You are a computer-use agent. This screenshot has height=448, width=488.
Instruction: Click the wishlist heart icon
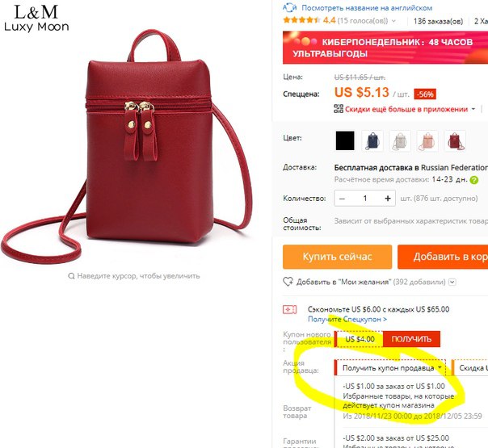288,282
